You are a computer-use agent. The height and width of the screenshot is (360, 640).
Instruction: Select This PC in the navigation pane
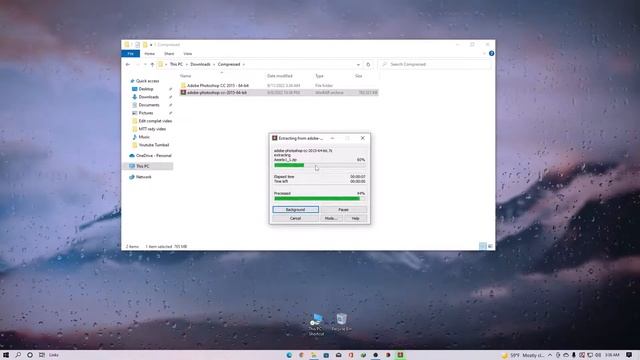point(142,166)
